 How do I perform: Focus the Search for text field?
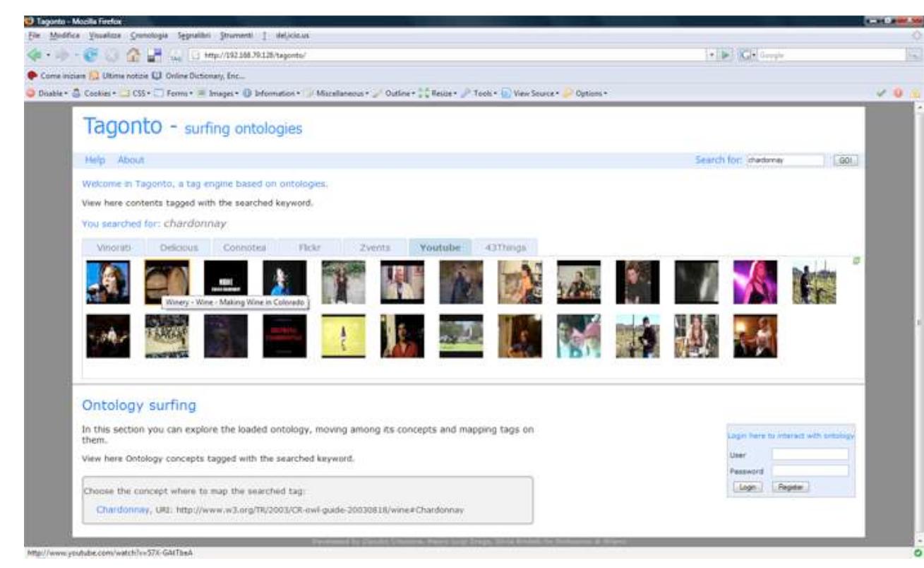click(x=786, y=160)
